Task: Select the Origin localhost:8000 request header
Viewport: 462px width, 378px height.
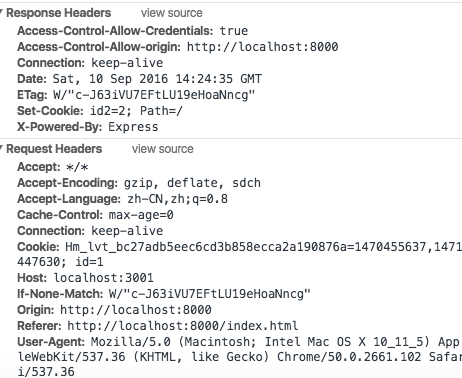Action: pos(114,310)
